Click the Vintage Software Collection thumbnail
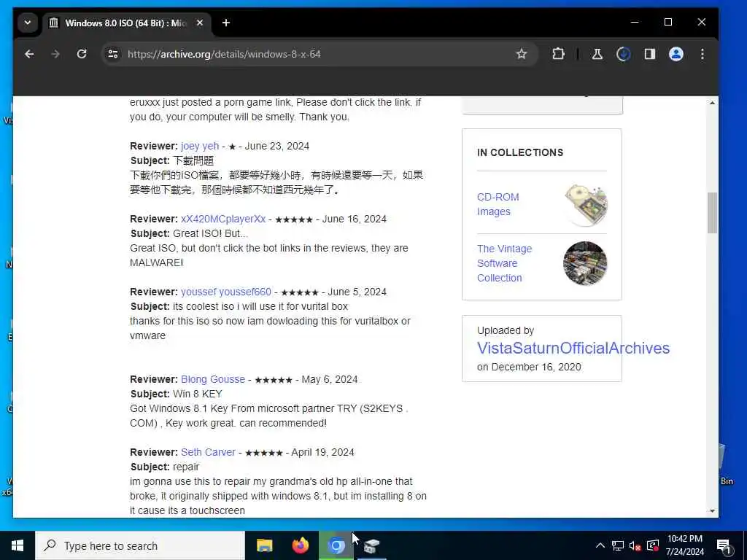The image size is (747, 560). tap(585, 263)
